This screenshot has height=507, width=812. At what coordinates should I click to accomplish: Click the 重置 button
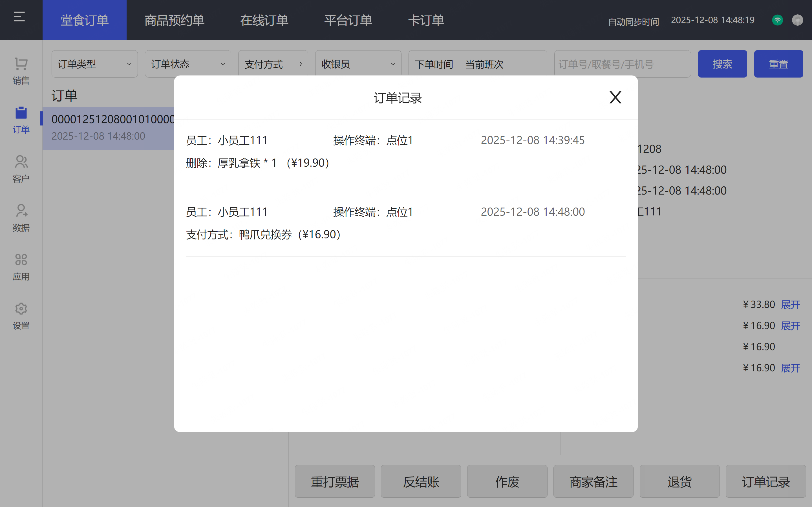(778, 64)
